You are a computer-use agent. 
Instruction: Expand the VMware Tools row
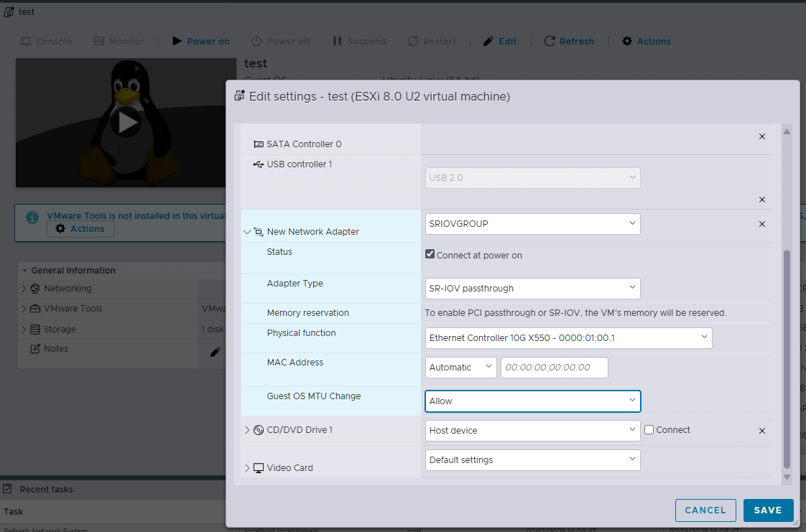click(x=24, y=309)
